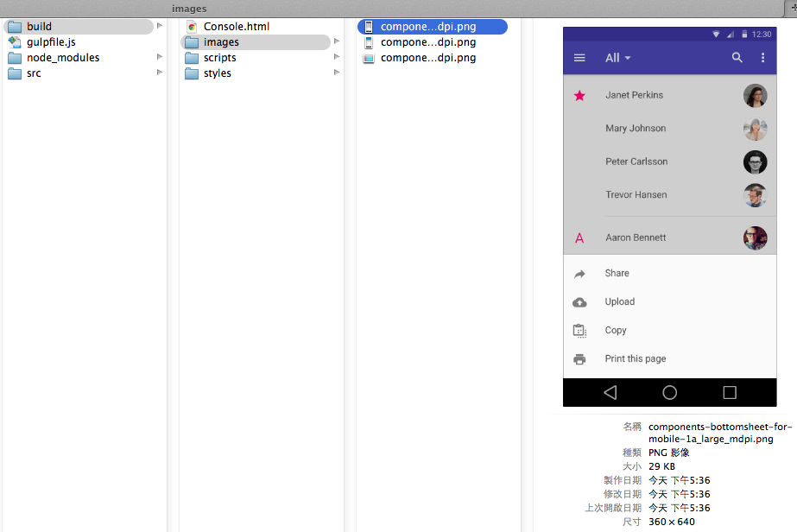Expand the scripts folder arrow

coord(336,57)
